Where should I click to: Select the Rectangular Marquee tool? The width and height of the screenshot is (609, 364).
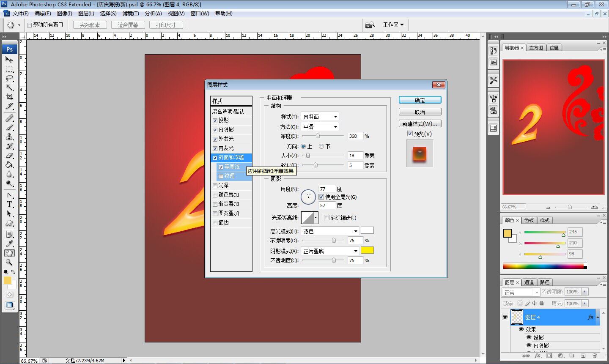[9, 69]
